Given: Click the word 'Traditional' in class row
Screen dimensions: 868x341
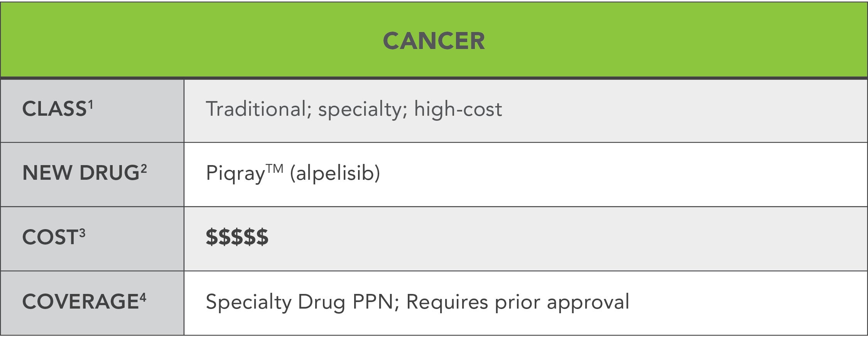Looking at the screenshot, I should pos(256,109).
